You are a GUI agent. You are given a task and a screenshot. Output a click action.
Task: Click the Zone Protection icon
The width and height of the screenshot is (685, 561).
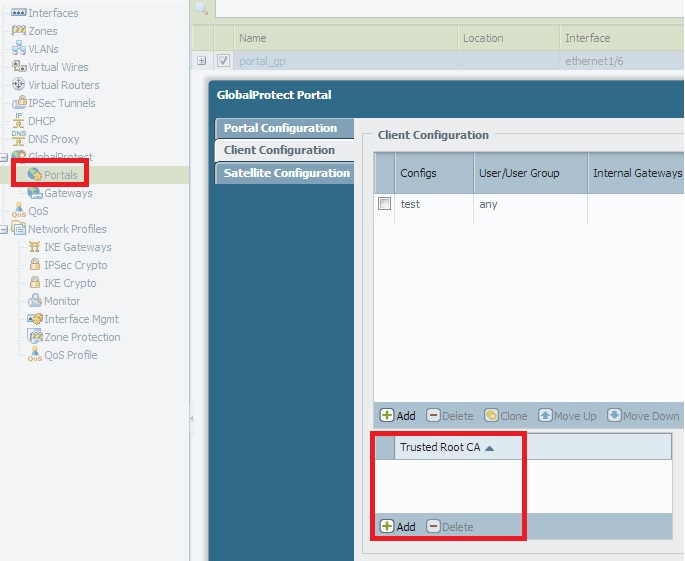click(x=35, y=336)
